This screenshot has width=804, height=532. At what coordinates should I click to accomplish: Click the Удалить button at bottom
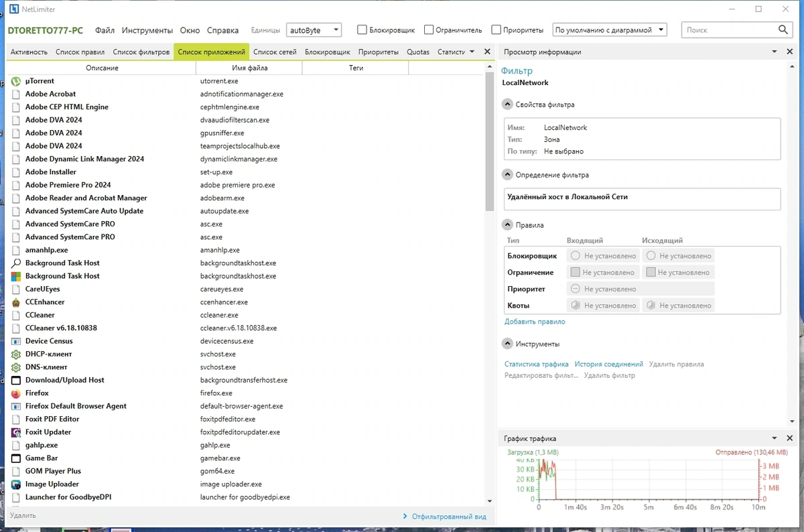(23, 515)
